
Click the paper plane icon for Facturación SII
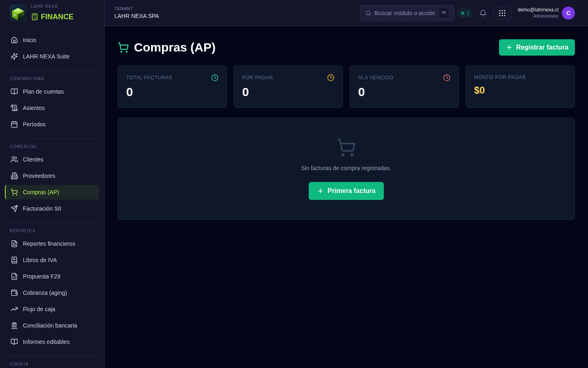pos(14,209)
